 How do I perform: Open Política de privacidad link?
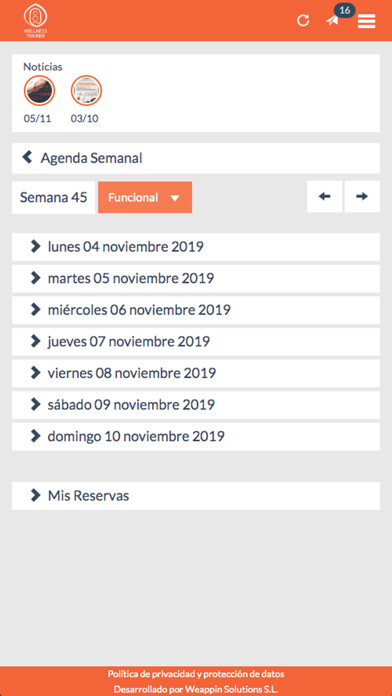[x=196, y=674]
